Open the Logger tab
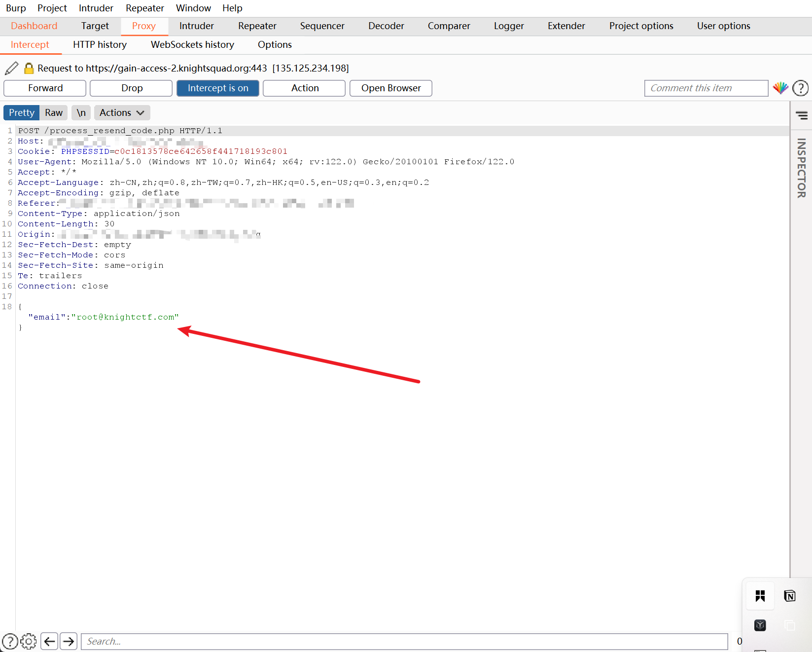This screenshot has width=812, height=652. tap(509, 26)
